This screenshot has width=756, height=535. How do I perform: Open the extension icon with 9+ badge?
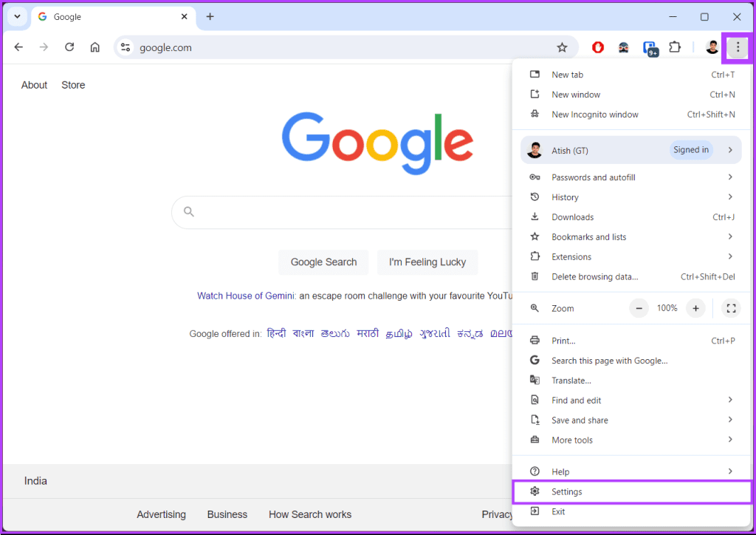650,47
